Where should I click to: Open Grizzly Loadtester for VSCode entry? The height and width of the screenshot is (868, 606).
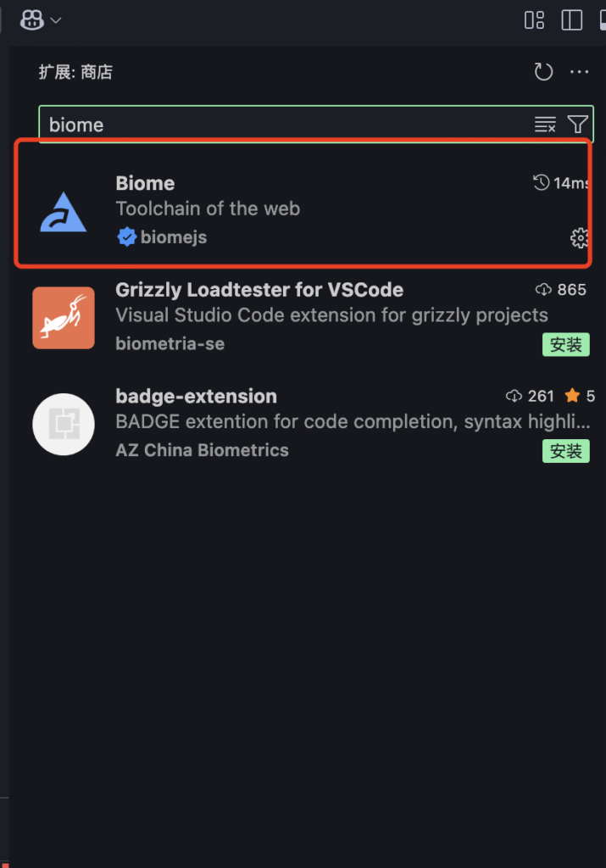tap(310, 318)
